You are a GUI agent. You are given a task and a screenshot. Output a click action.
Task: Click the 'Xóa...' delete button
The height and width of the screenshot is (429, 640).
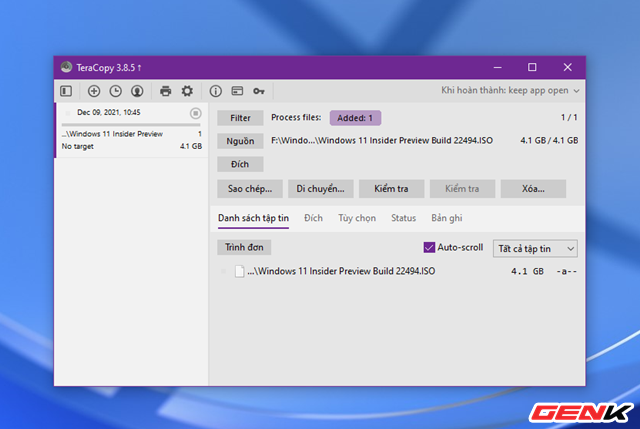pos(533,189)
